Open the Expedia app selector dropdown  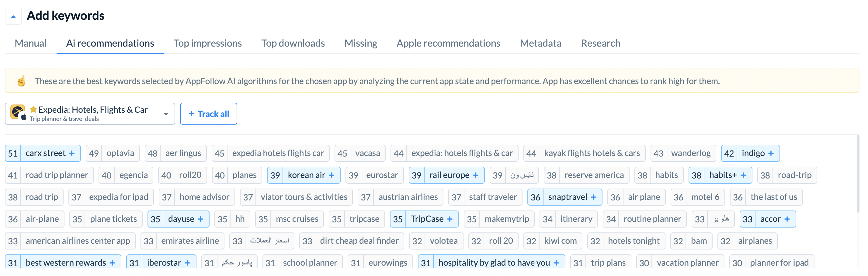[90, 114]
